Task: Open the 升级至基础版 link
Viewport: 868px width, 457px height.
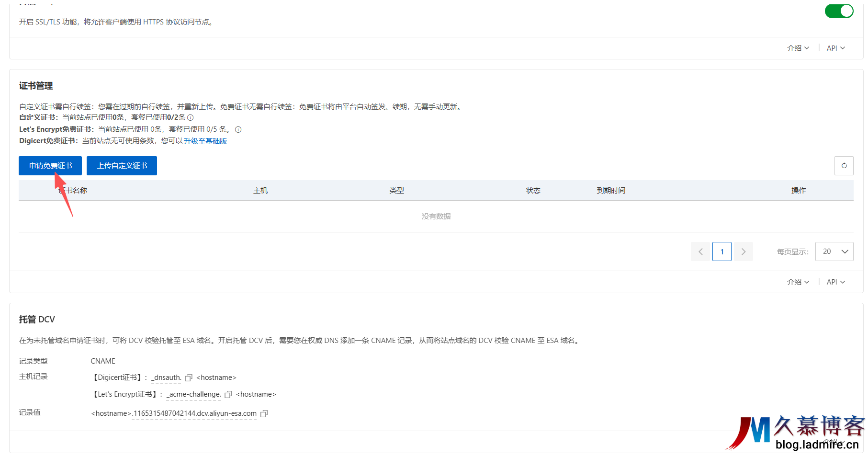Action: coord(206,141)
